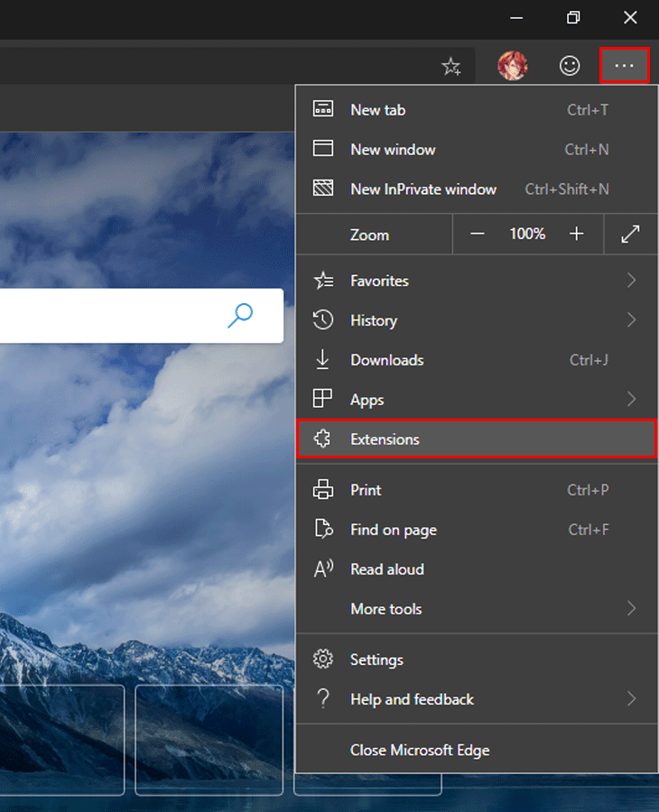
Task: Open the Downloads menu entry
Action: coord(477,360)
